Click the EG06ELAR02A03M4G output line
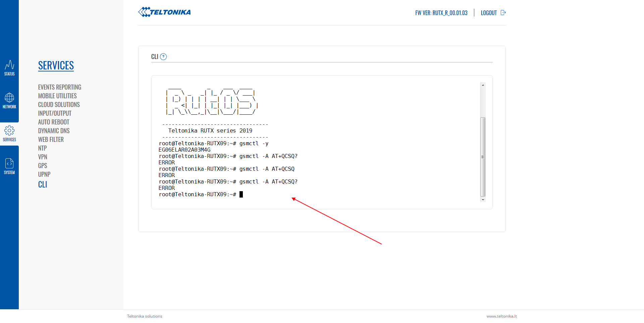This screenshot has width=644, height=323. coord(184,150)
